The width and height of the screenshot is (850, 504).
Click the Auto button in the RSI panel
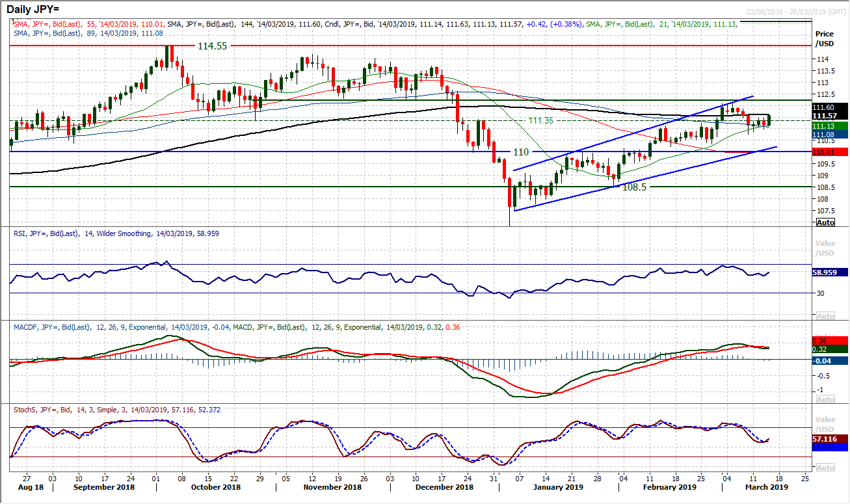click(825, 316)
